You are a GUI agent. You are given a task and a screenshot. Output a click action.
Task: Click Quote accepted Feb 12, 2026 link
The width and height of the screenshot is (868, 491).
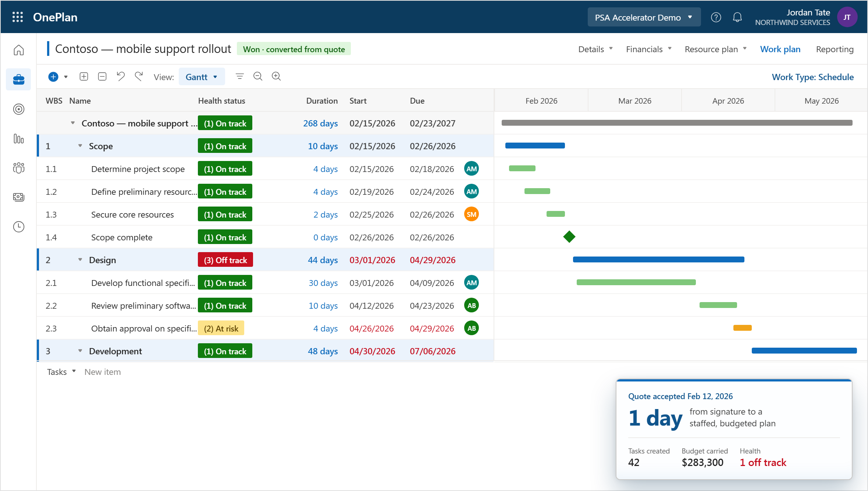pos(680,396)
